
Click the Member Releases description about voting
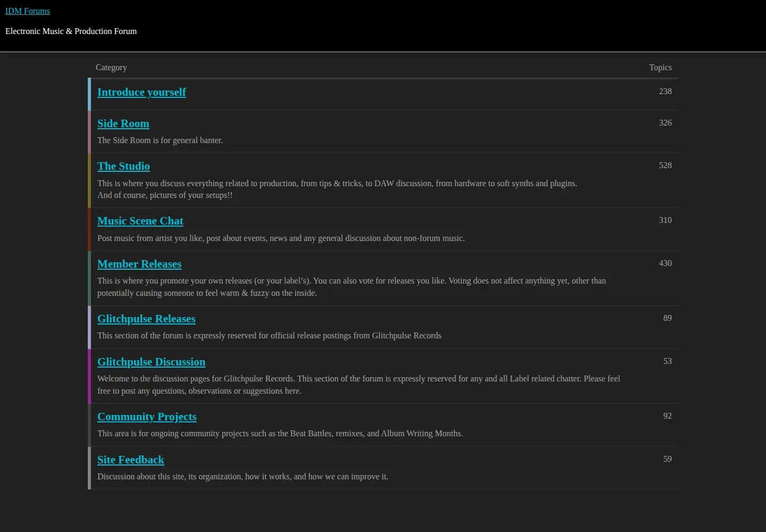pos(352,287)
